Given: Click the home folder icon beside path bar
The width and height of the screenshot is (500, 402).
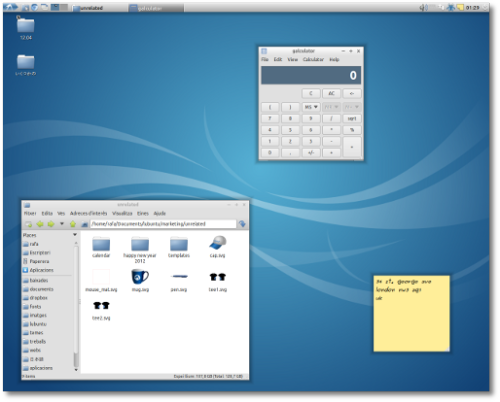Looking at the screenshot, I should [x=85, y=224].
